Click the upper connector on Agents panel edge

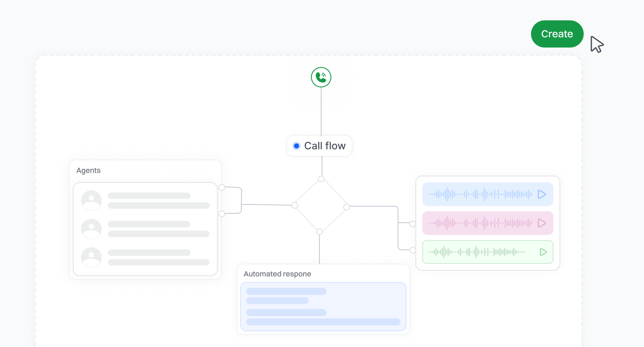[222, 187]
